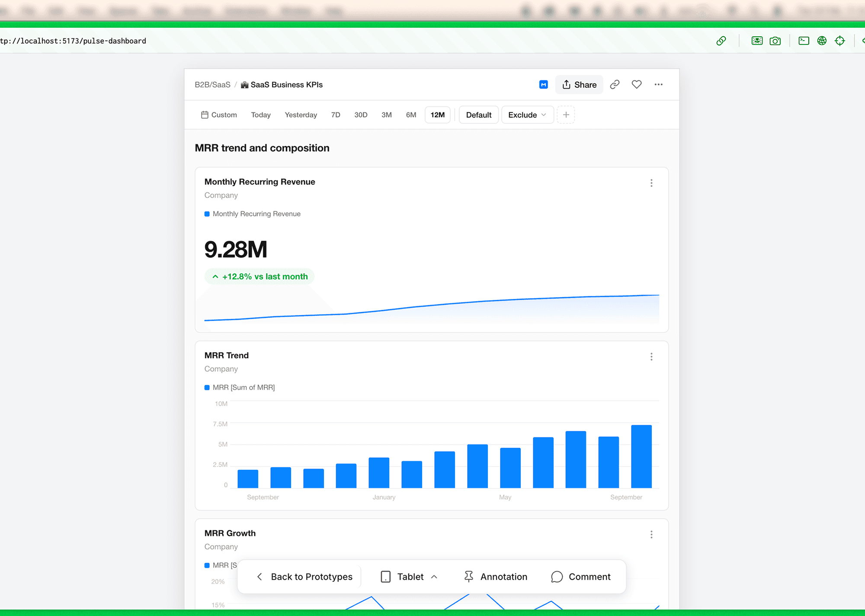
Task: Click the Share button
Action: 579,85
